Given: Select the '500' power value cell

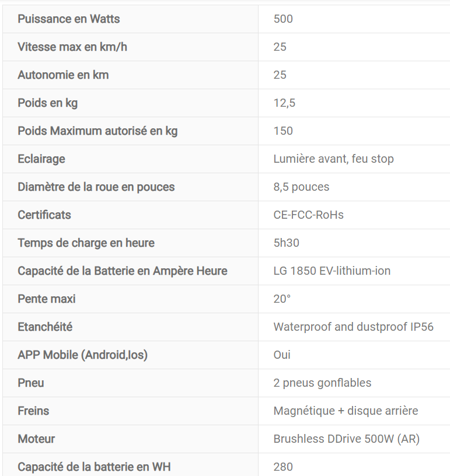Looking at the screenshot, I should point(283,19).
